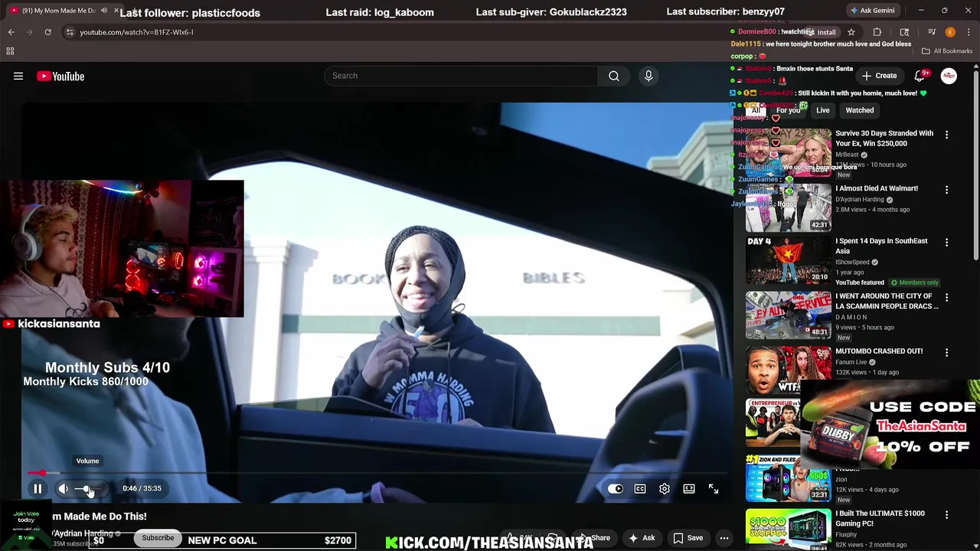Open menu for ULTIMATE $1000 Gaming PC video
Viewport: 980px width, 551px height.
coord(946,515)
